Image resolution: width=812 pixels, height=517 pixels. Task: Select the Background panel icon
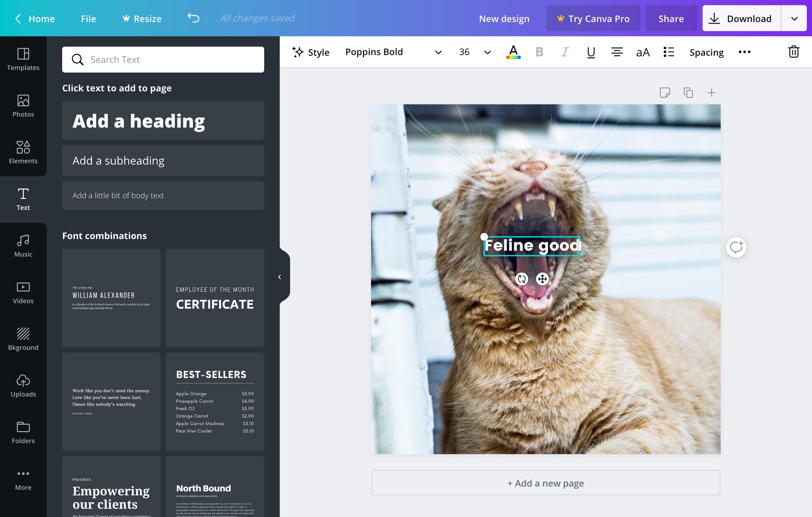23,339
